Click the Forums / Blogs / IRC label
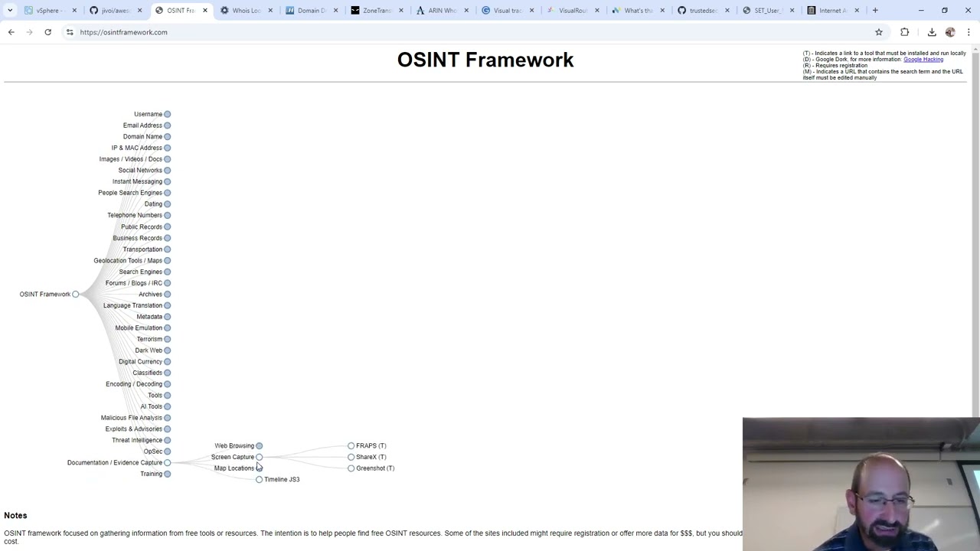The width and height of the screenshot is (980, 551). [x=134, y=283]
